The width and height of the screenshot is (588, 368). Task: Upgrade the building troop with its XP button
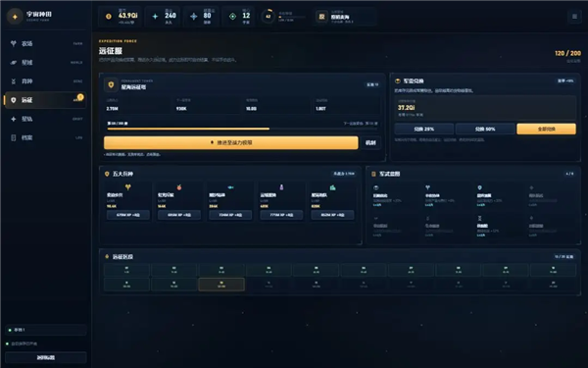click(332, 215)
